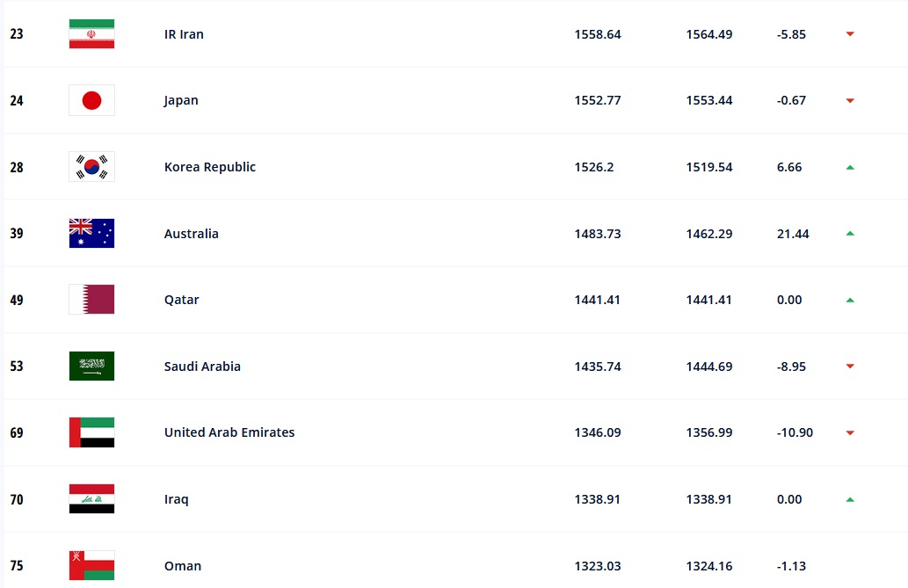This screenshot has height=588, width=908.
Task: Click Australia's +21.44 points change value
Action: [x=793, y=234]
